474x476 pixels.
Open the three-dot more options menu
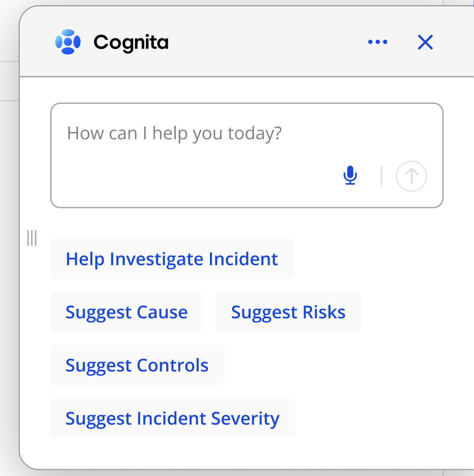tap(377, 42)
